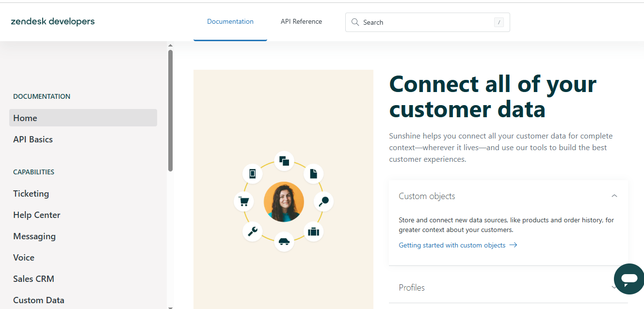Click the DOCUMENTATION sidebar section label
Image resolution: width=644 pixels, height=309 pixels.
click(x=42, y=96)
